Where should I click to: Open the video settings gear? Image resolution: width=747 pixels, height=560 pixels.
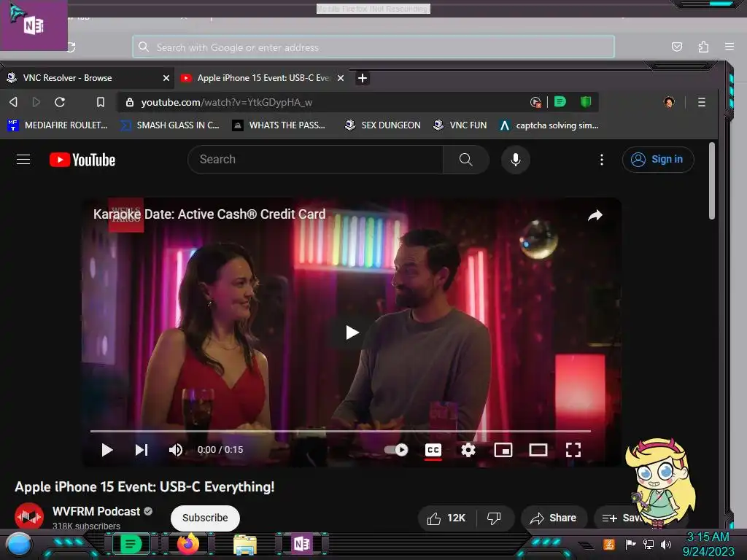point(468,450)
